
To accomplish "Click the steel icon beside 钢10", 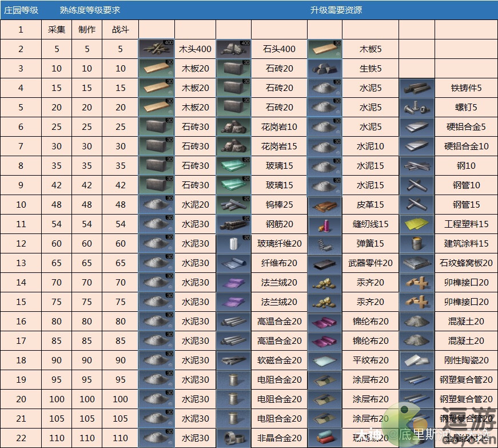I will pos(417,165).
